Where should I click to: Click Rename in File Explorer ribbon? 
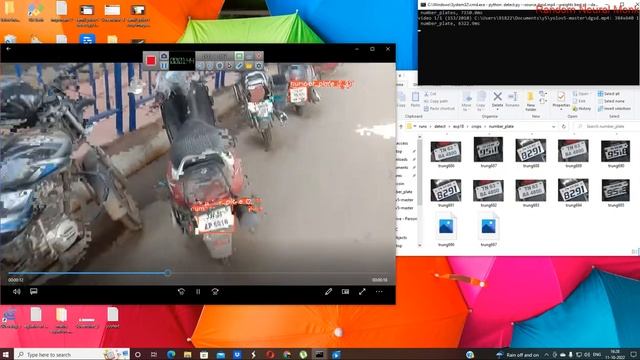[512, 100]
